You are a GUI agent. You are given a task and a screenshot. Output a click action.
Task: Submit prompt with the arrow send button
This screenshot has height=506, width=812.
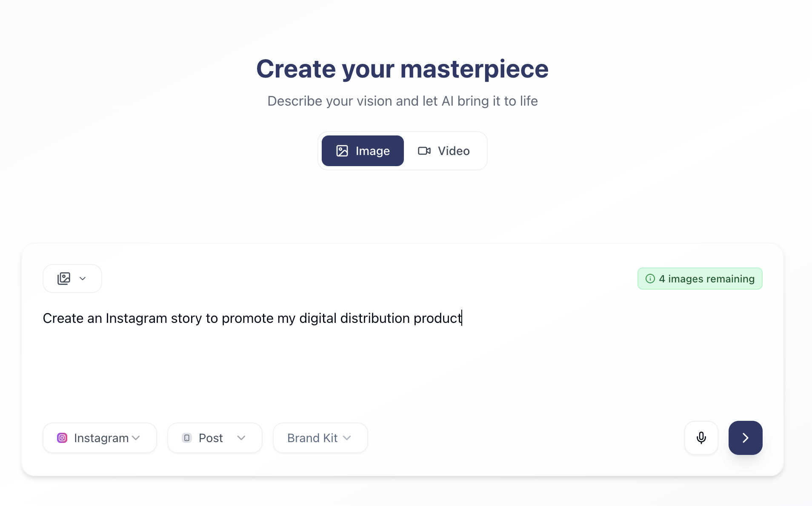click(x=745, y=438)
